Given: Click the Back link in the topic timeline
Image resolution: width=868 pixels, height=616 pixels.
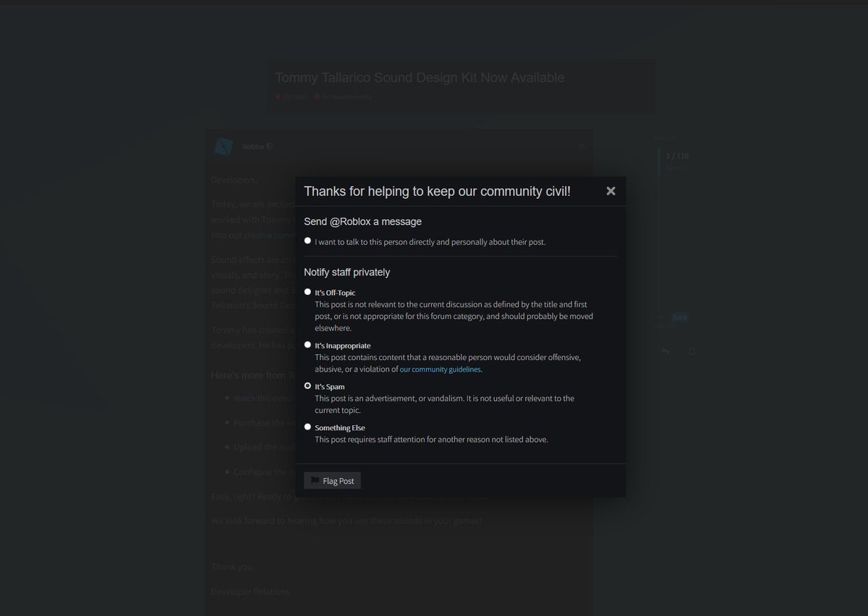Looking at the screenshot, I should (678, 316).
